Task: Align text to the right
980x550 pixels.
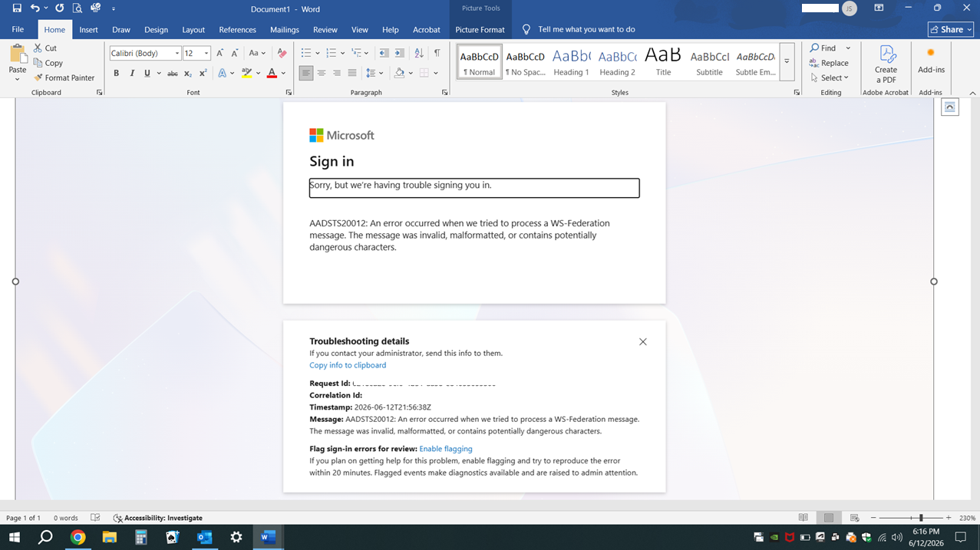Action: click(x=337, y=74)
